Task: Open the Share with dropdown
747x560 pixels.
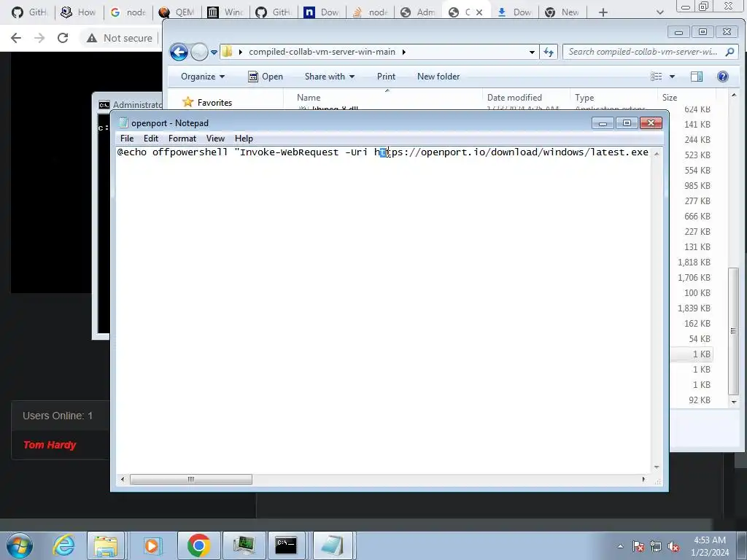Action: (x=330, y=77)
